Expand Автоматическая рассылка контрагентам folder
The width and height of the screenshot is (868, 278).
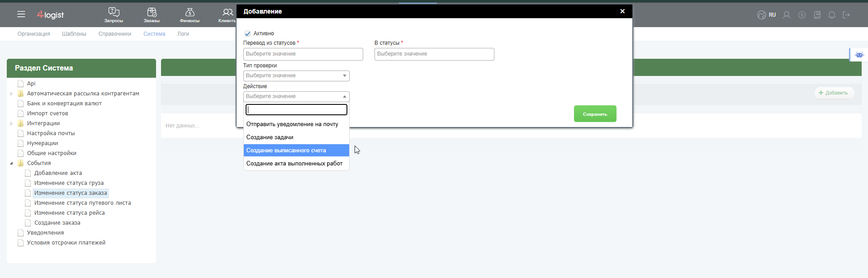(11, 94)
